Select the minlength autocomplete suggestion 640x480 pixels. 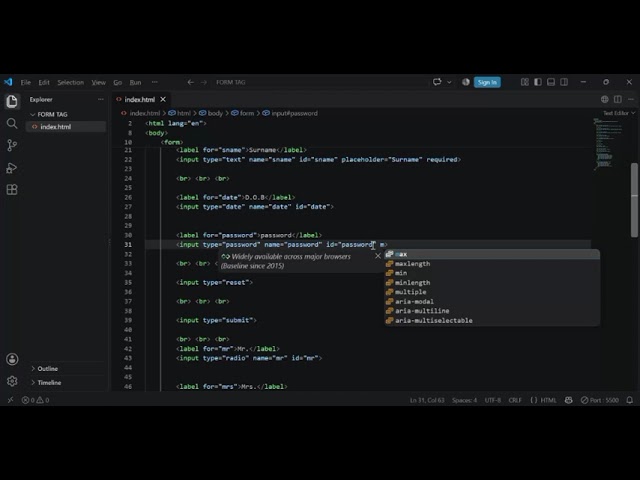pyautogui.click(x=492, y=282)
